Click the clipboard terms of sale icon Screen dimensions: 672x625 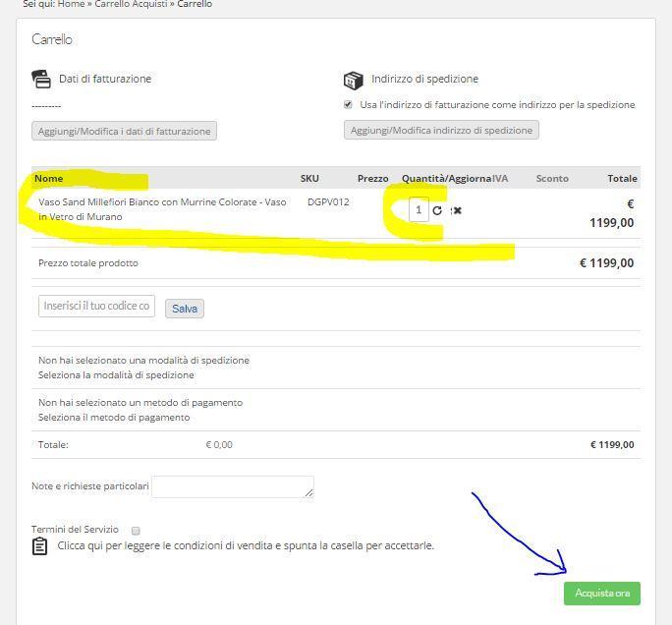(x=40, y=546)
